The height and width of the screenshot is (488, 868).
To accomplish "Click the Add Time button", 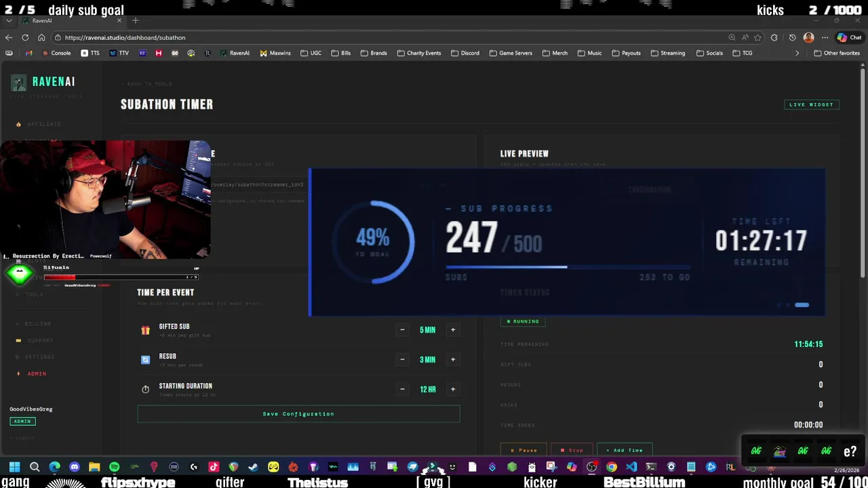I will point(625,450).
